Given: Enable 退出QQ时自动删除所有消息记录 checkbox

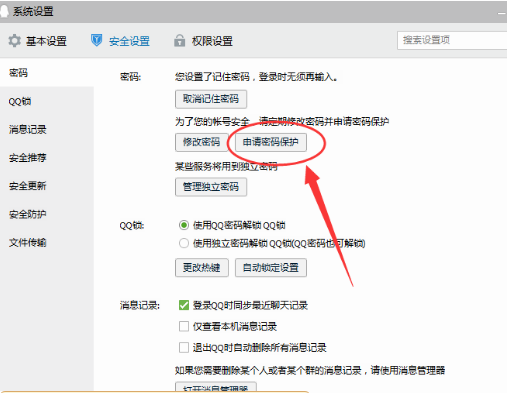Looking at the screenshot, I should pyautogui.click(x=184, y=348).
